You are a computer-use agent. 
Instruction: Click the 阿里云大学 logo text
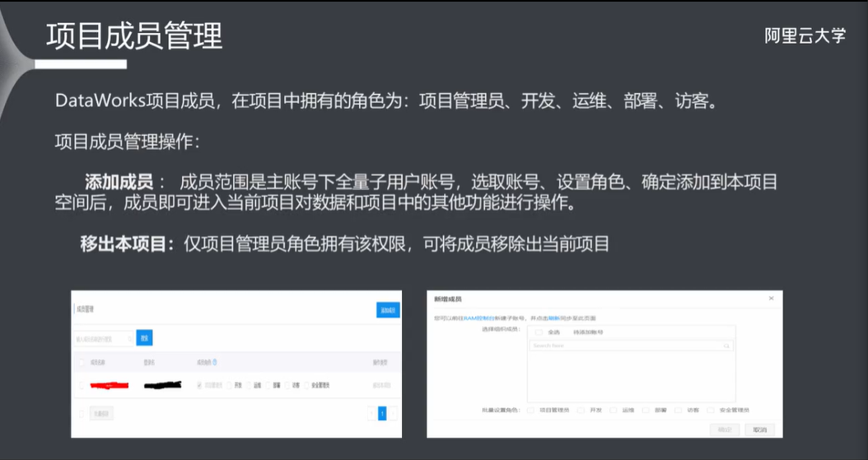pyautogui.click(x=805, y=35)
